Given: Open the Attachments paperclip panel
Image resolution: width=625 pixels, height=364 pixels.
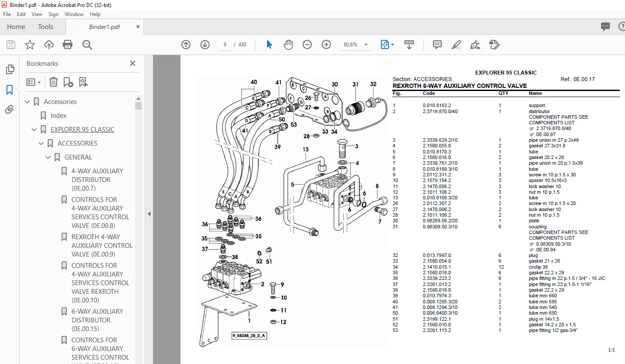Looking at the screenshot, I should [x=10, y=110].
